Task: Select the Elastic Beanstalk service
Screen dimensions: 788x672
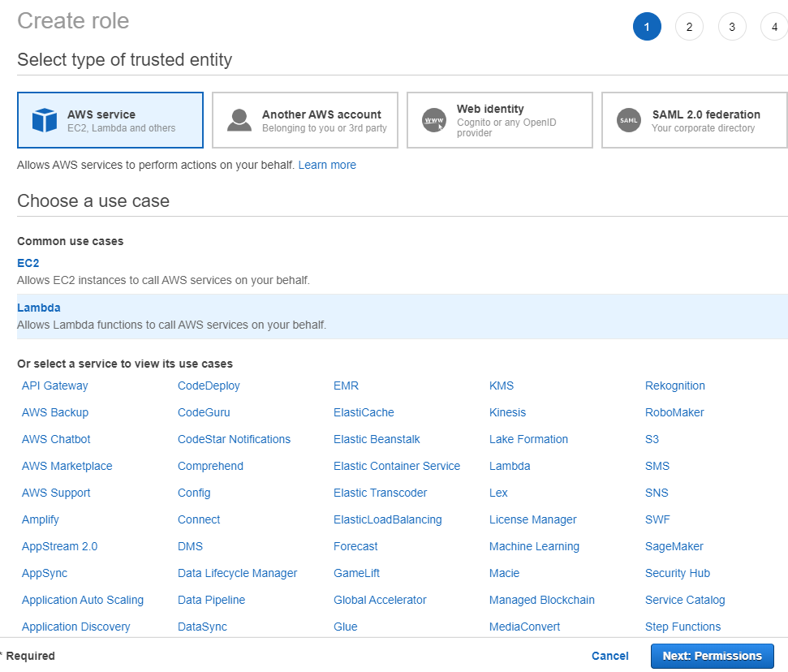Action: tap(377, 439)
